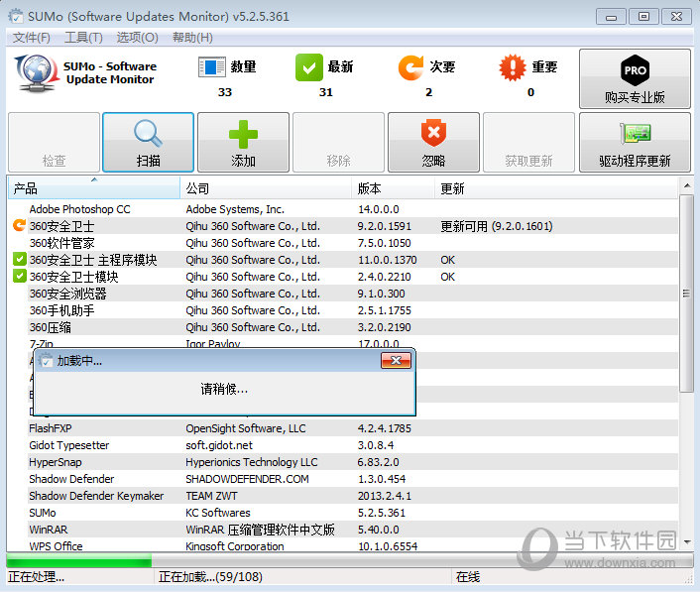Viewport: 700px width, 592px height.
Task: Click the SUMo title bar app icon
Action: (x=16, y=17)
